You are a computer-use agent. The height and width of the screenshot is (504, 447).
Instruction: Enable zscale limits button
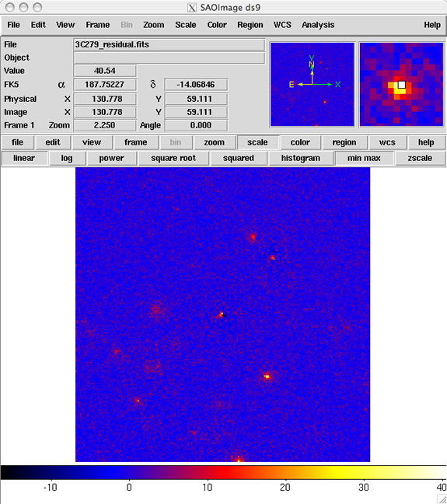(420, 158)
